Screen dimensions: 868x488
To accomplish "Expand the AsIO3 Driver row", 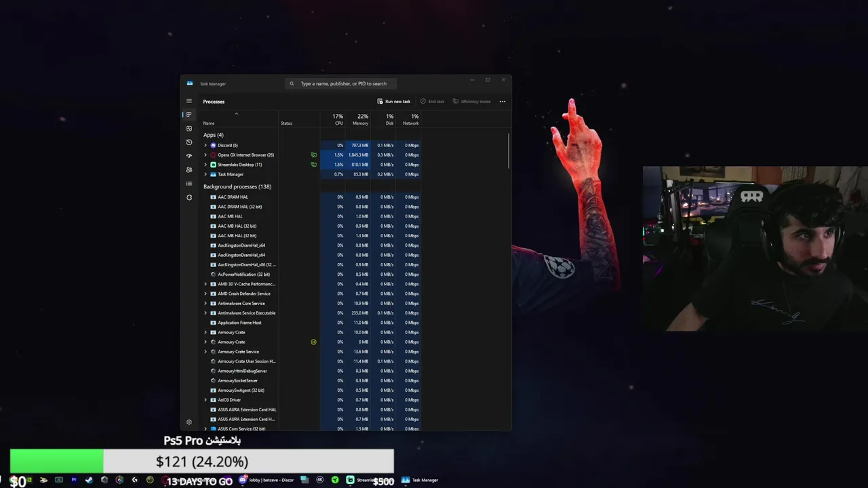I will click(205, 400).
